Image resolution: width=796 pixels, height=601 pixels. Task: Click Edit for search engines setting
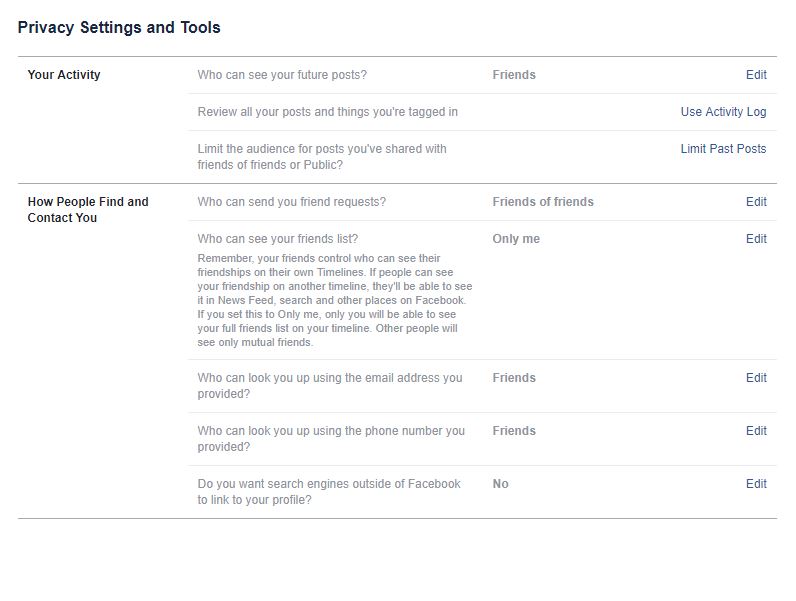pos(756,484)
